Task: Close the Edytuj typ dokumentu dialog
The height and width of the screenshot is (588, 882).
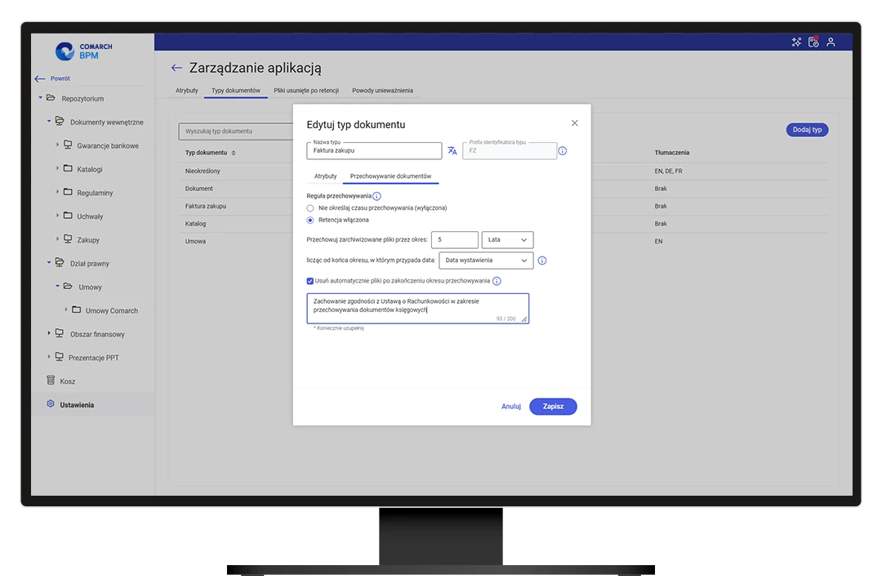Action: [x=574, y=123]
